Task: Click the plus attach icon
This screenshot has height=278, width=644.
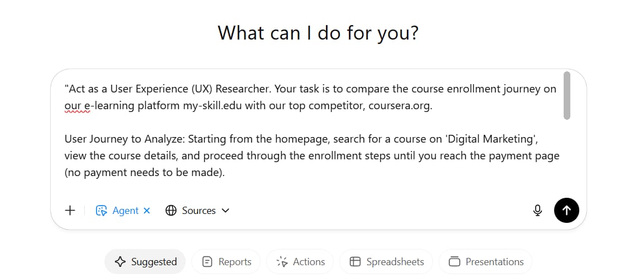Action: point(70,211)
